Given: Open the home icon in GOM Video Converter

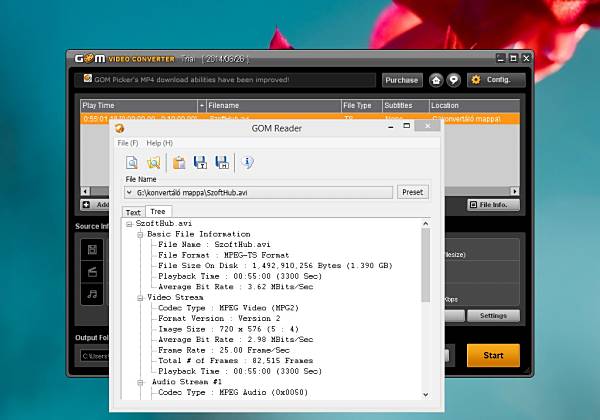Looking at the screenshot, I should pos(436,80).
